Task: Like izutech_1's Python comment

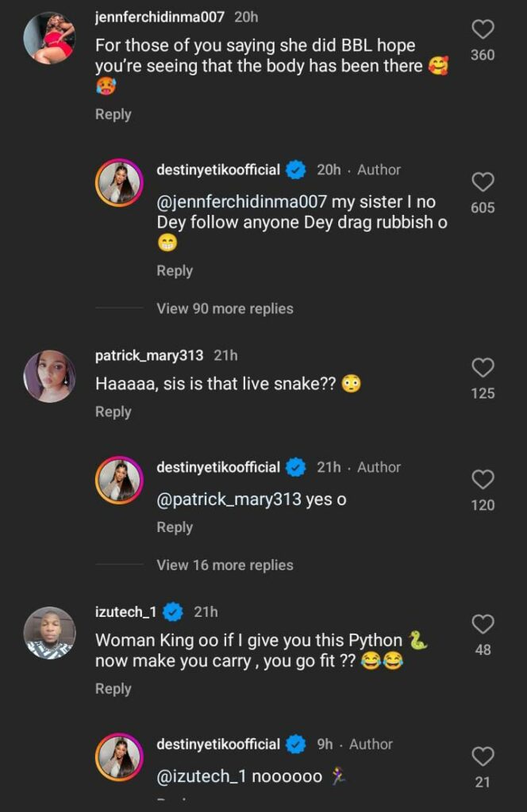Action: coord(483,625)
